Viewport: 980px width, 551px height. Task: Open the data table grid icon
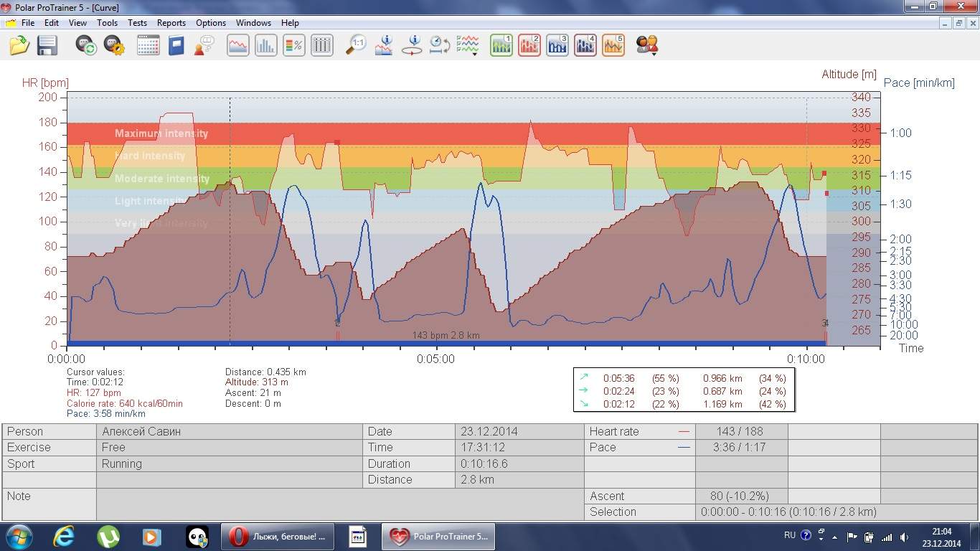point(322,45)
